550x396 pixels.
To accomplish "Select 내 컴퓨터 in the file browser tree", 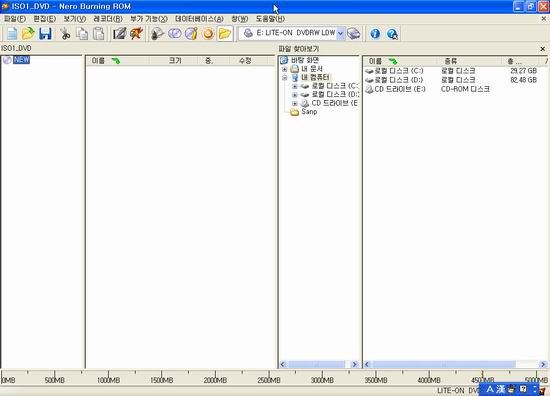I will [x=315, y=78].
